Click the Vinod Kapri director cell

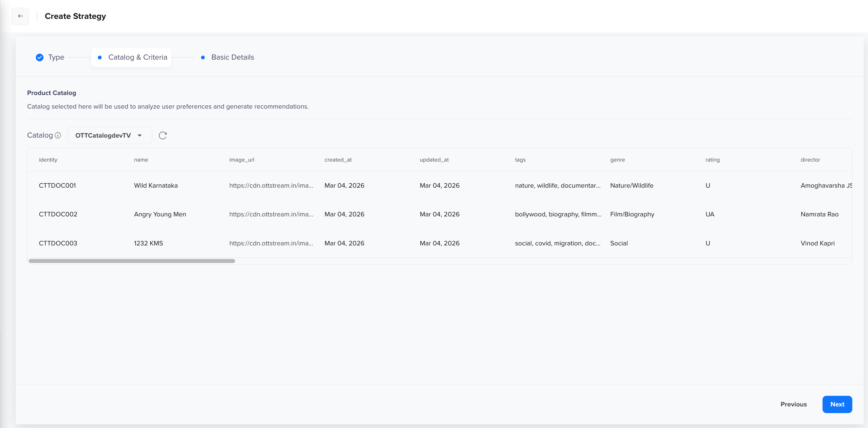[817, 243]
